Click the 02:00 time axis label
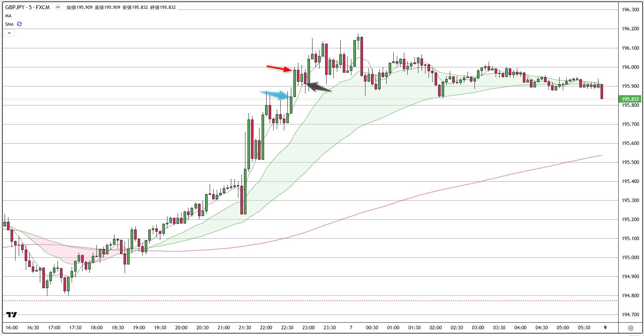 click(435, 328)
